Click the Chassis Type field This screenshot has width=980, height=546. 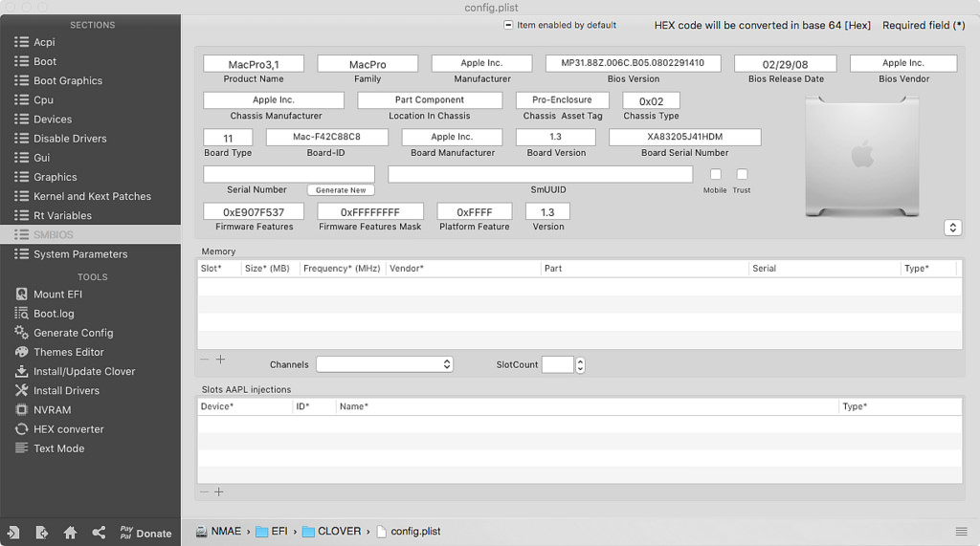pyautogui.click(x=651, y=100)
